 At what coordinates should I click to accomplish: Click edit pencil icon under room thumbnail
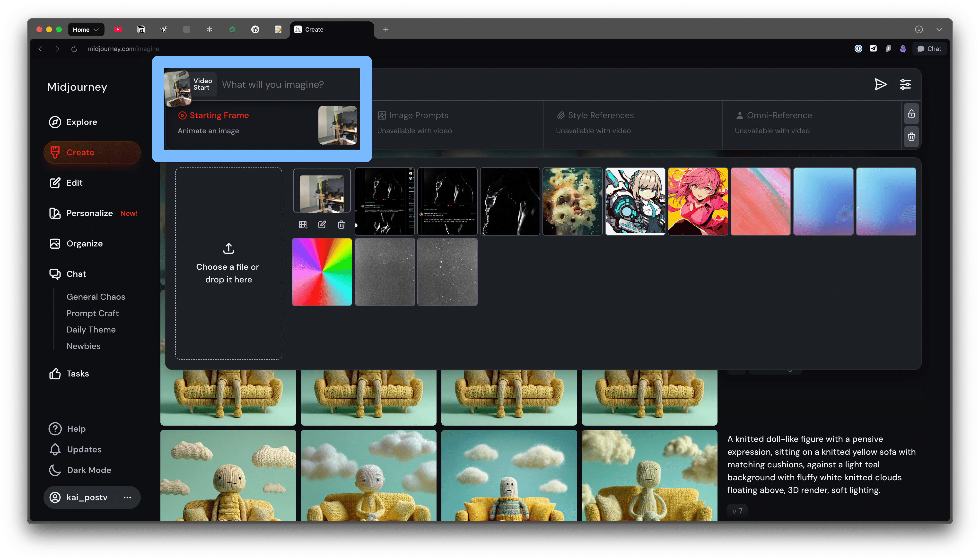[322, 225]
